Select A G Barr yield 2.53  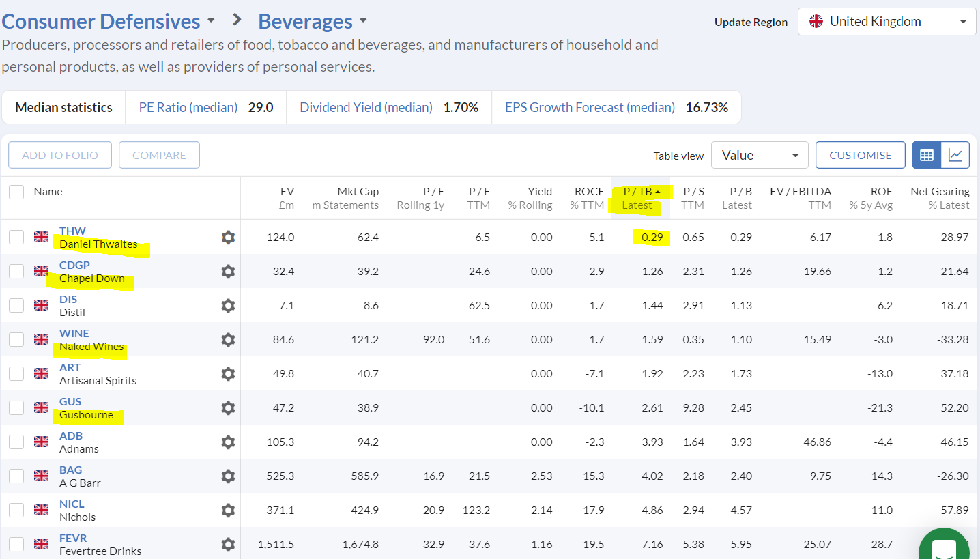click(x=541, y=476)
